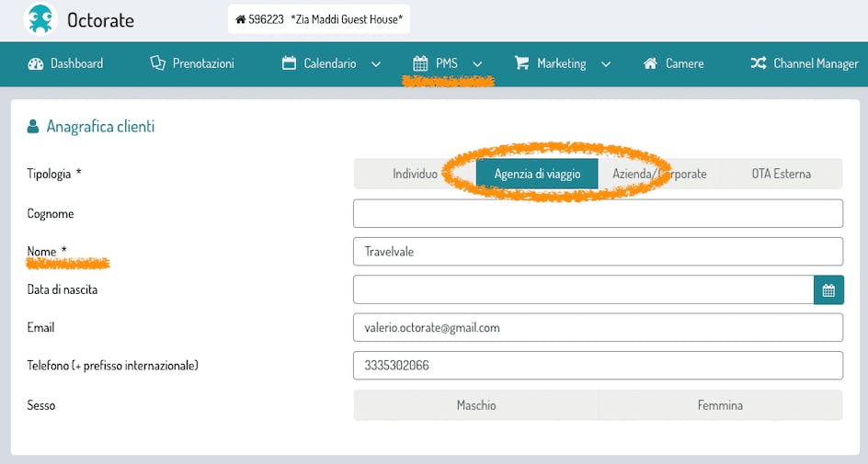868x464 pixels.
Task: Click the PMS grid calendar icon
Action: (420, 63)
